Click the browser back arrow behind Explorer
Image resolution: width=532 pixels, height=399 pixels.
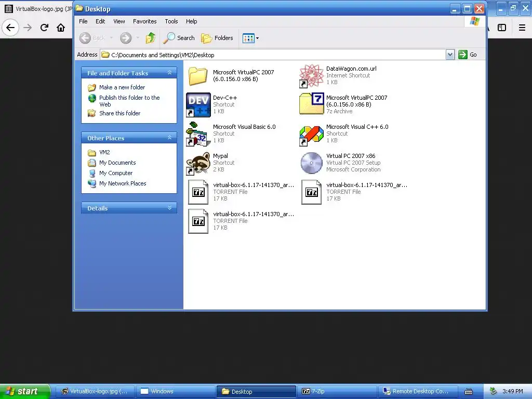pyautogui.click(x=10, y=28)
